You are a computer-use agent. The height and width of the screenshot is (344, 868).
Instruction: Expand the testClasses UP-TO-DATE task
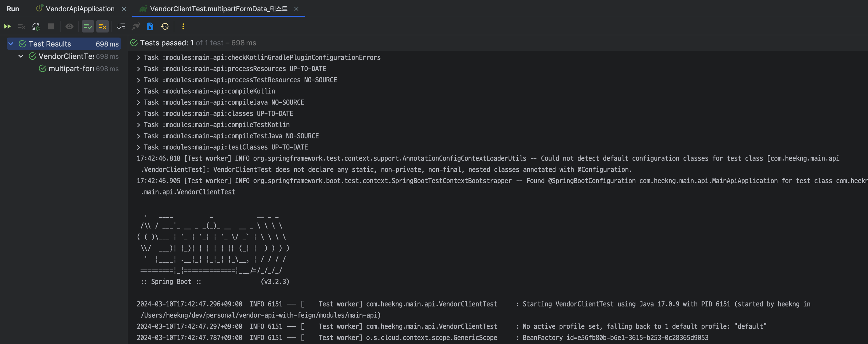point(138,147)
